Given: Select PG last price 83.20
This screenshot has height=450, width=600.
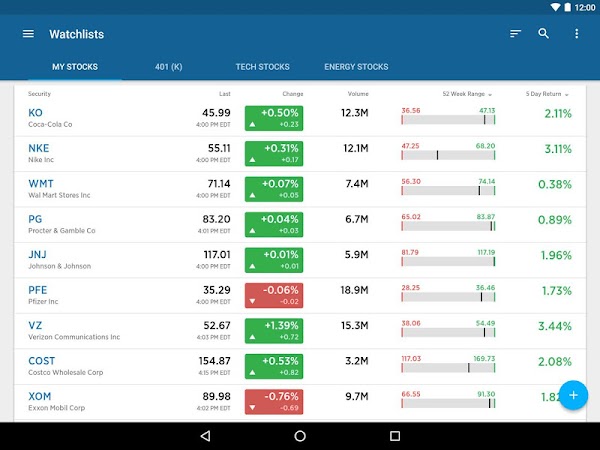Looking at the screenshot, I should [217, 219].
